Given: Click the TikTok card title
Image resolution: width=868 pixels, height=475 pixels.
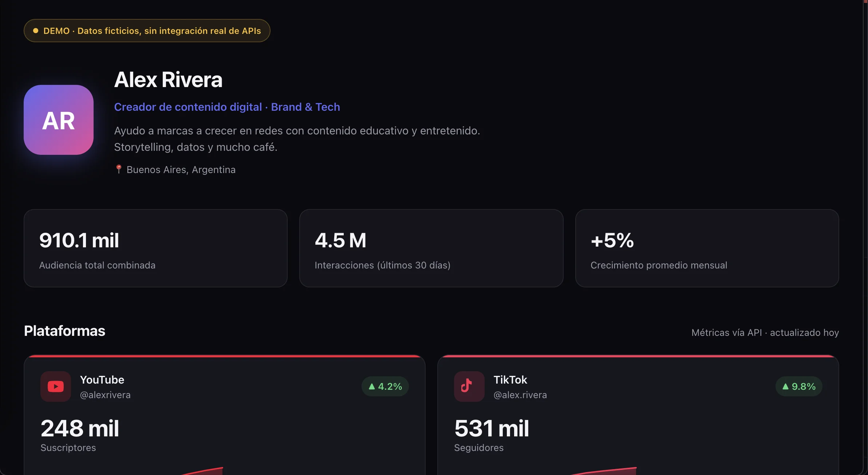Looking at the screenshot, I should coord(510,380).
